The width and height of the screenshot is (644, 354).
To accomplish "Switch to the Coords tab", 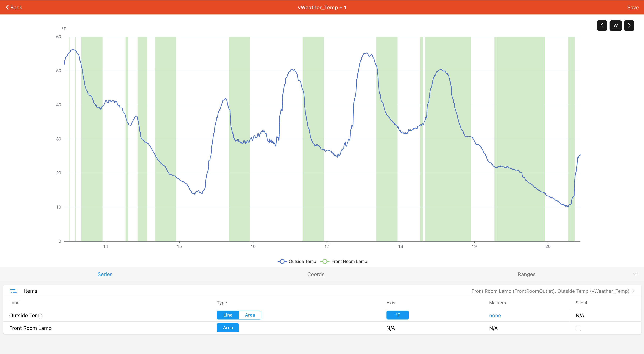I will [316, 274].
